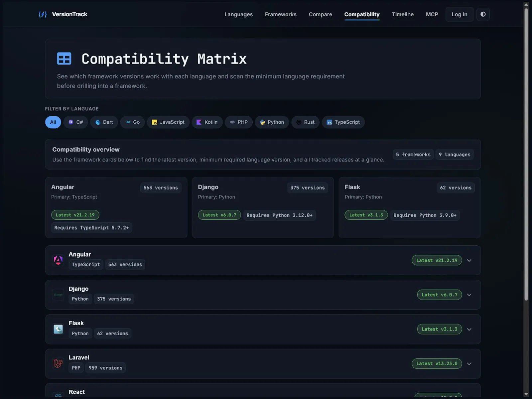Filter by C# language chip

(x=76, y=122)
